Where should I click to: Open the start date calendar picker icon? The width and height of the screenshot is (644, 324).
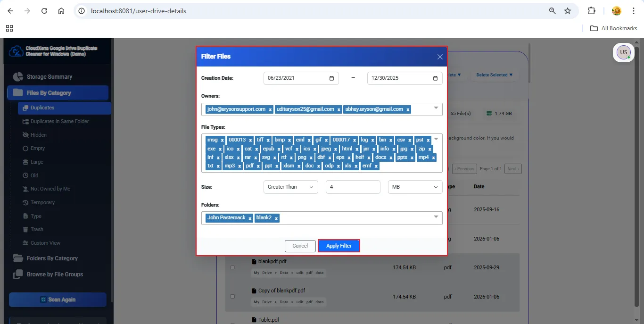coord(331,78)
